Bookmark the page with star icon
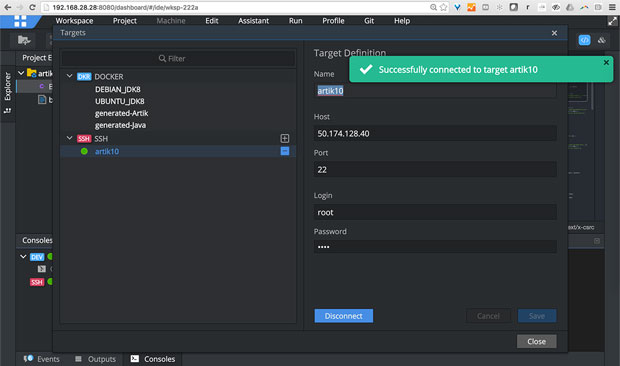620x366 pixels. click(444, 8)
